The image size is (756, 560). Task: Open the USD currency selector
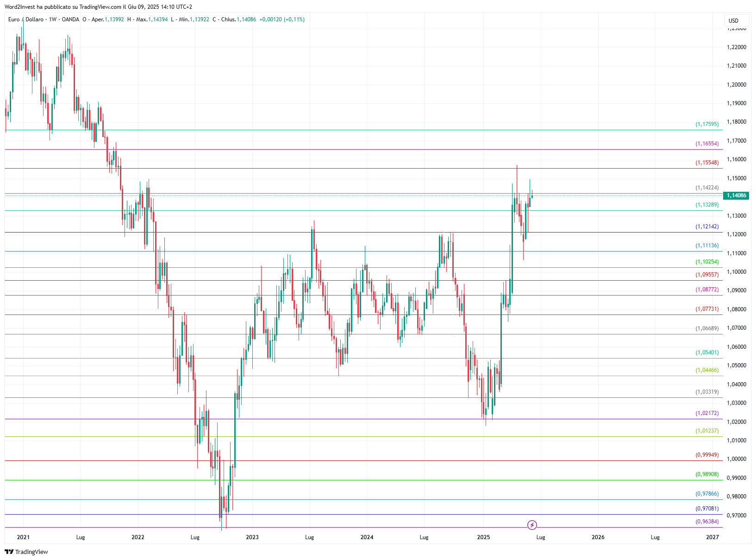(x=736, y=20)
